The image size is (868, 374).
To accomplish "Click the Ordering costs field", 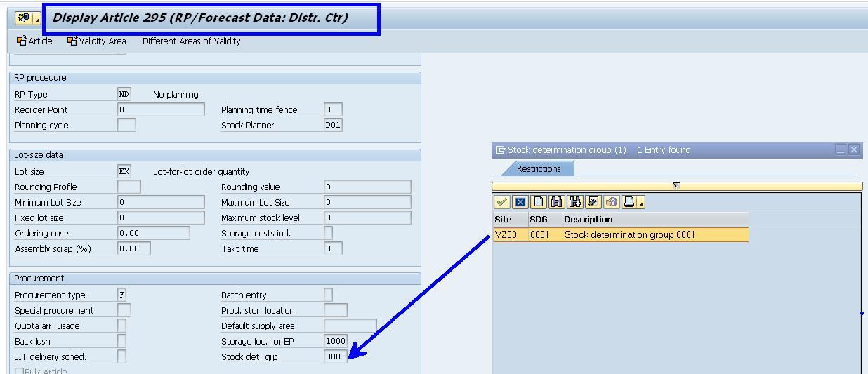I will pyautogui.click(x=154, y=233).
